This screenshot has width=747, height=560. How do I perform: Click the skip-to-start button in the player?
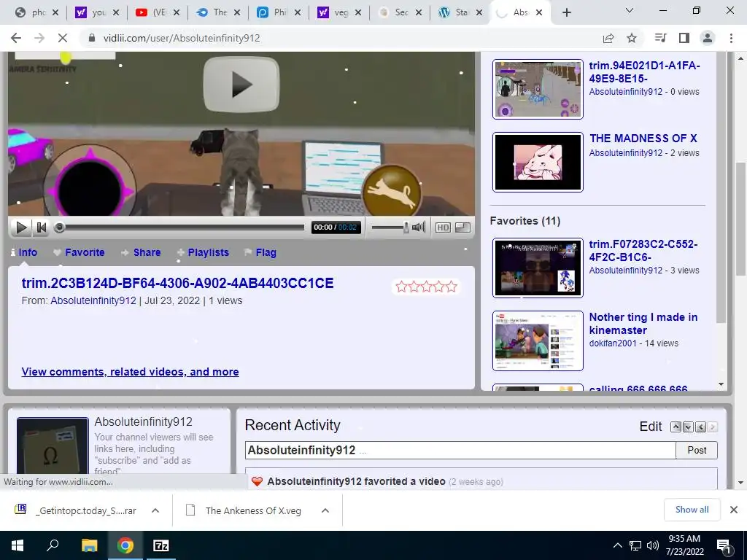tap(42, 227)
